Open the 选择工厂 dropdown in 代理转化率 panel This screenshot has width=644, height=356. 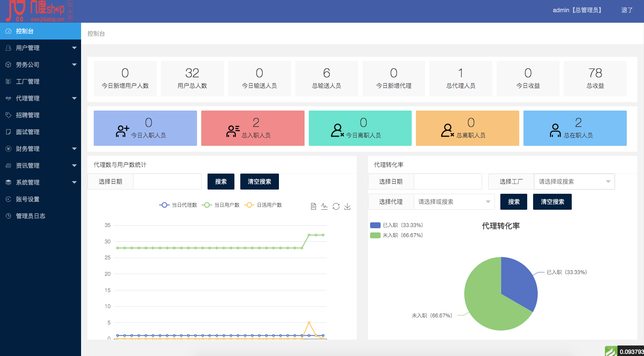[x=574, y=181]
